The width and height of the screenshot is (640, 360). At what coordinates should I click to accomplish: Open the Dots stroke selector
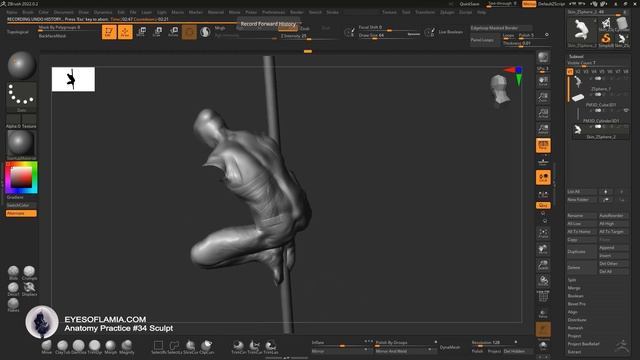21,96
